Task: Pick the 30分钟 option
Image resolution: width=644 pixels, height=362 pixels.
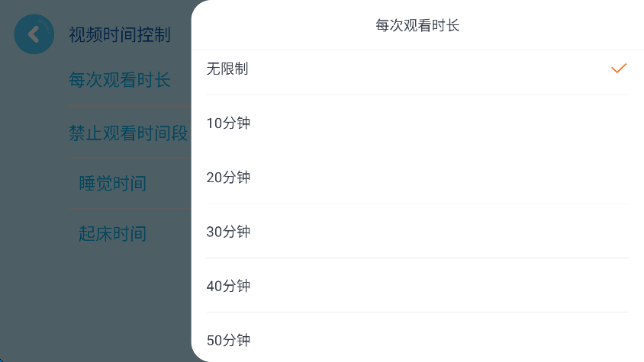Action: click(228, 232)
